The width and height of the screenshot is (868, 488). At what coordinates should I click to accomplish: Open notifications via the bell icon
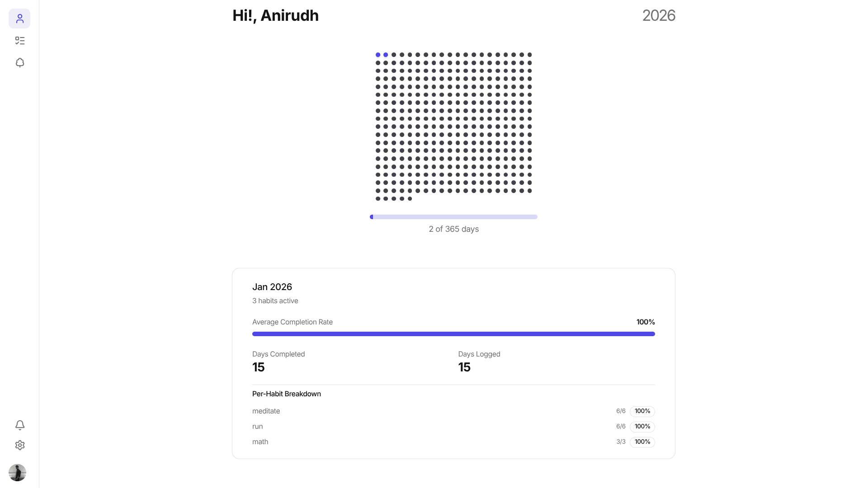tap(19, 425)
